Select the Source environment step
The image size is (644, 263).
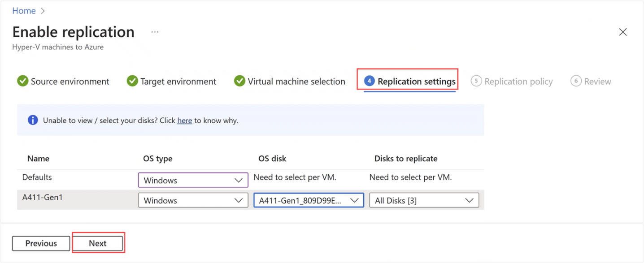(70, 81)
